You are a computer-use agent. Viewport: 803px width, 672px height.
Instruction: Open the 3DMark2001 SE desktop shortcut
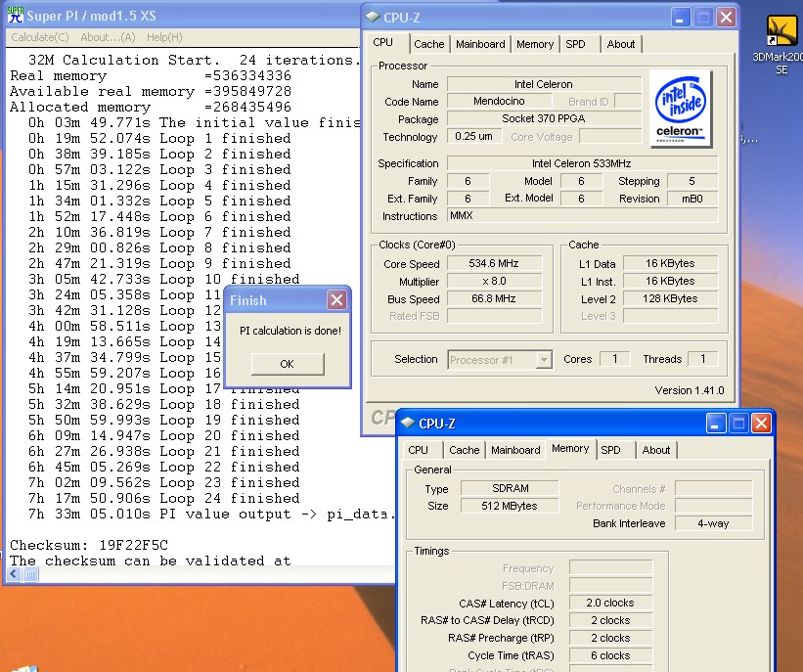coord(781,45)
